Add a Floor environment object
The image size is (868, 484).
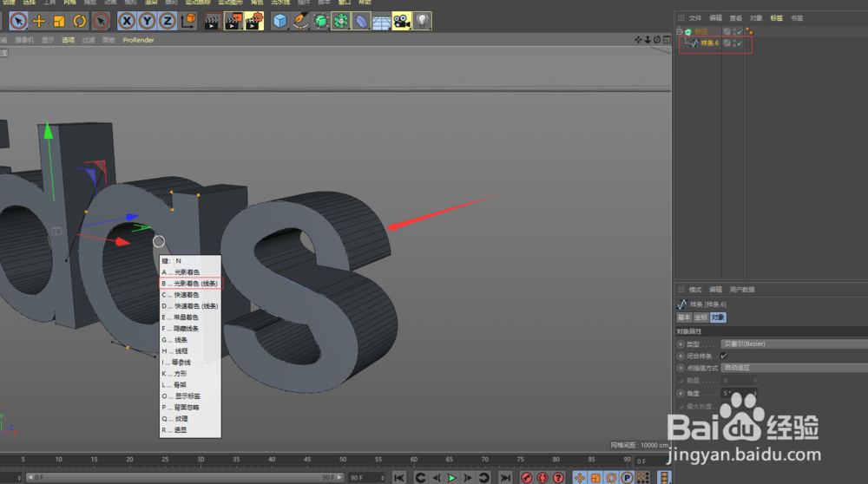pyautogui.click(x=381, y=21)
